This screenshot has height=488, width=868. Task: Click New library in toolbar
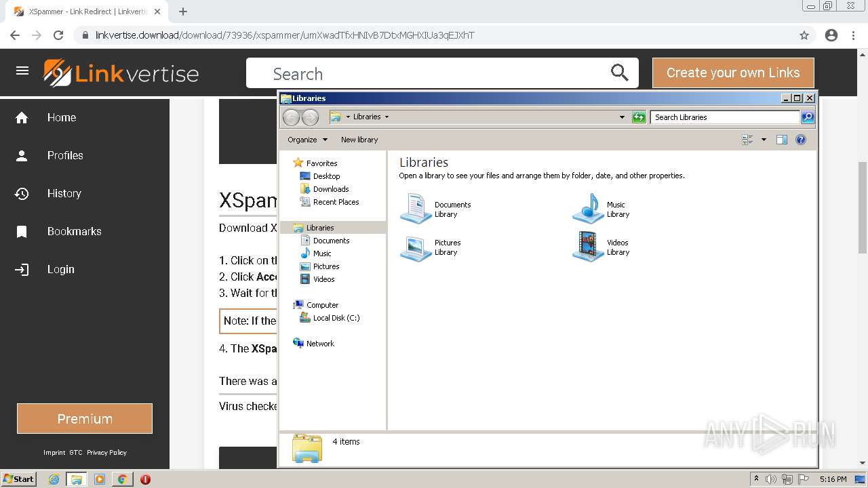click(x=359, y=140)
